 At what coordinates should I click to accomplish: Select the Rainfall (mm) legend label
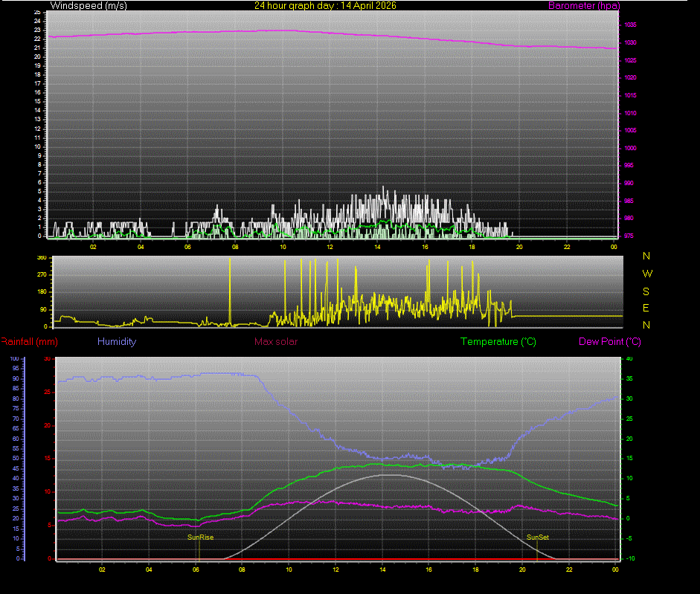(x=28, y=341)
